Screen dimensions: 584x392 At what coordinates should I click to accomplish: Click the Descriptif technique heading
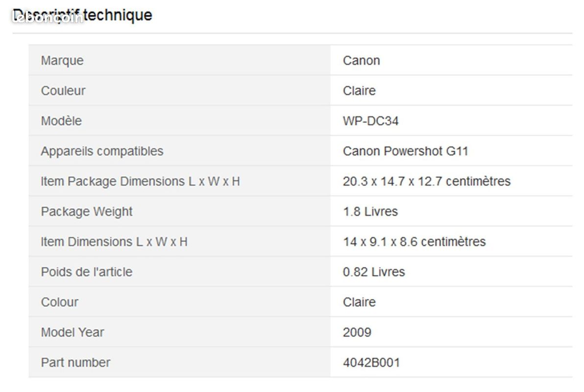[x=82, y=15]
